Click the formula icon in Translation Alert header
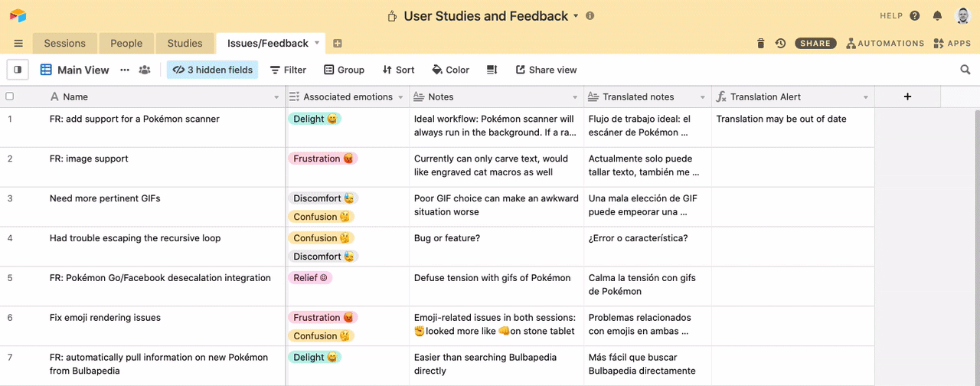980x386 pixels. (x=721, y=96)
